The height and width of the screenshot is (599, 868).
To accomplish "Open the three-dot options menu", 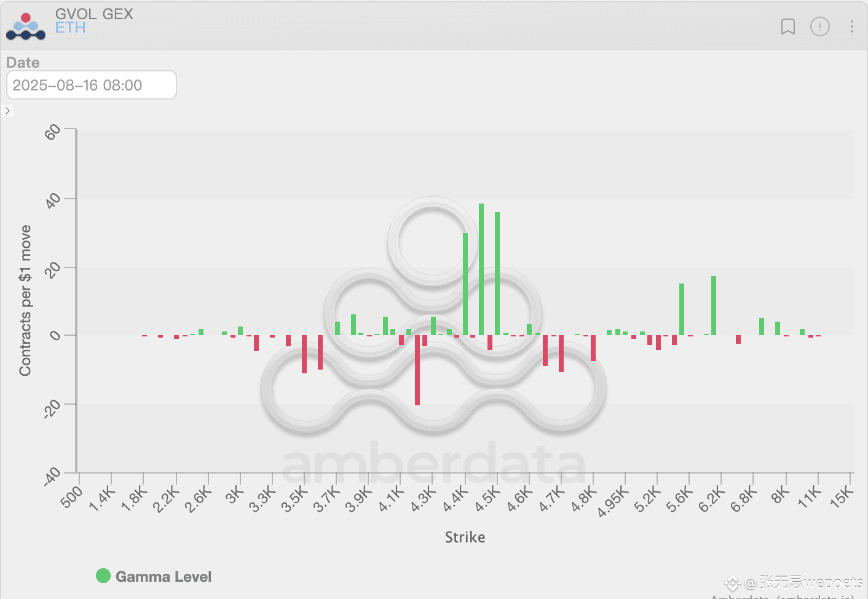I will pyautogui.click(x=851, y=26).
